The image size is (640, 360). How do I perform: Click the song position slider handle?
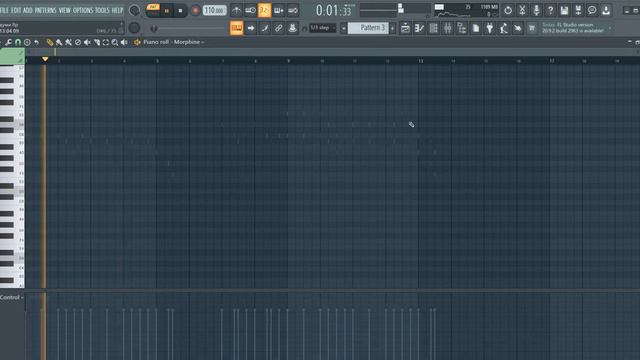pyautogui.click(x=153, y=28)
